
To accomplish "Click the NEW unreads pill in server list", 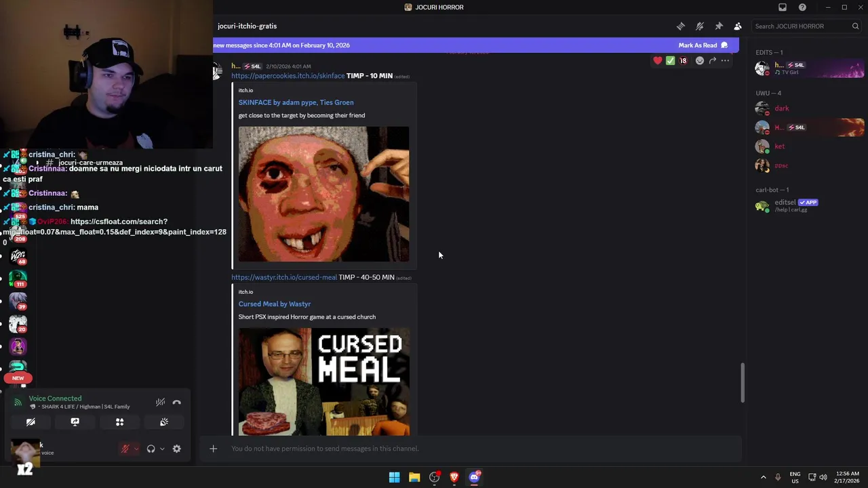I will [x=18, y=378].
